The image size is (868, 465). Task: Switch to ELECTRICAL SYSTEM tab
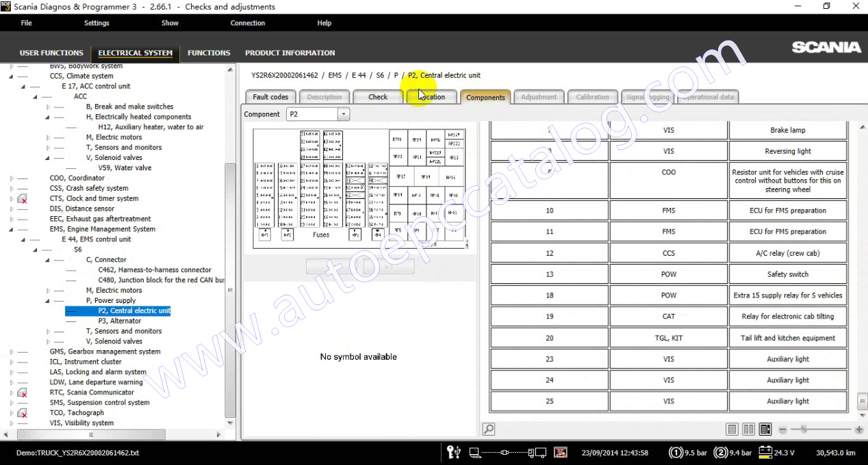[136, 53]
